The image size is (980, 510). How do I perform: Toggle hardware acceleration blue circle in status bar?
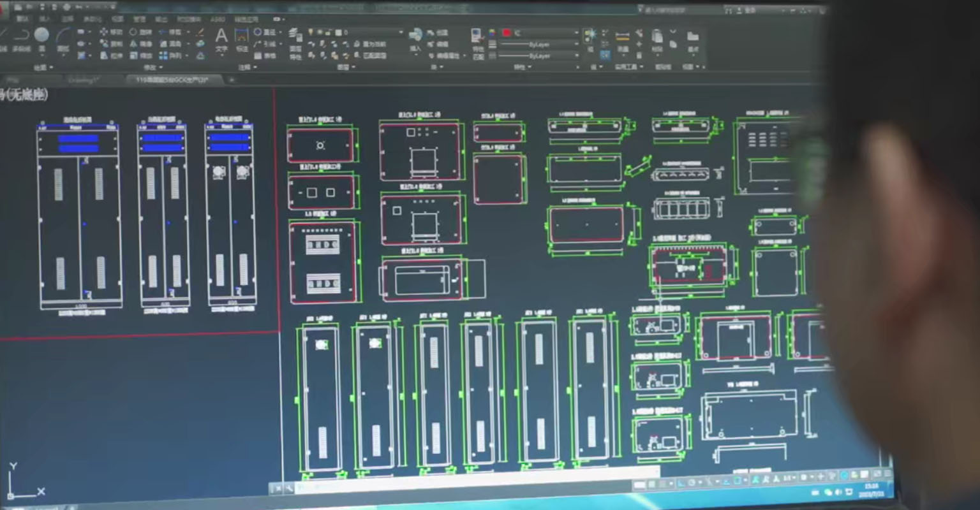844,476
